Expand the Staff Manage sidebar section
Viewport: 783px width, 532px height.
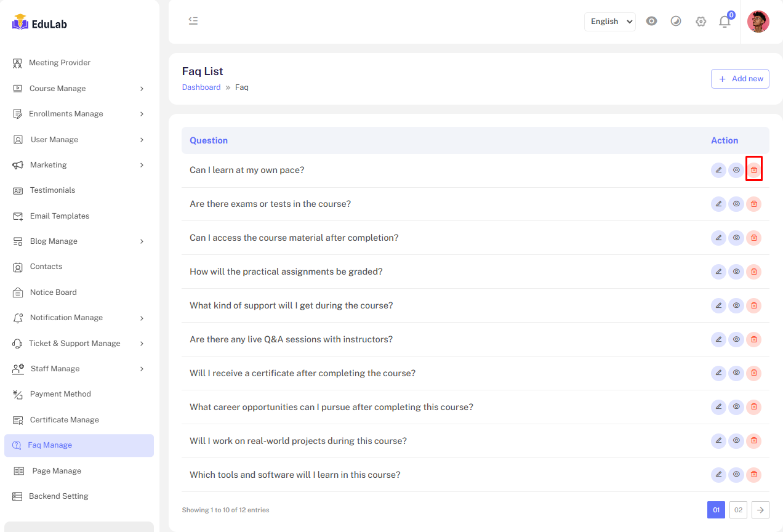pyautogui.click(x=79, y=369)
